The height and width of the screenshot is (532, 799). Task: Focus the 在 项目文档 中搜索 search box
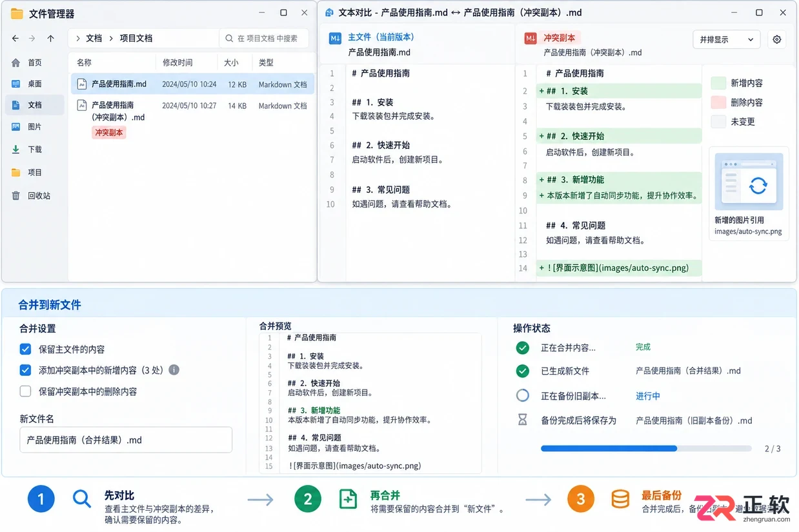(x=264, y=39)
